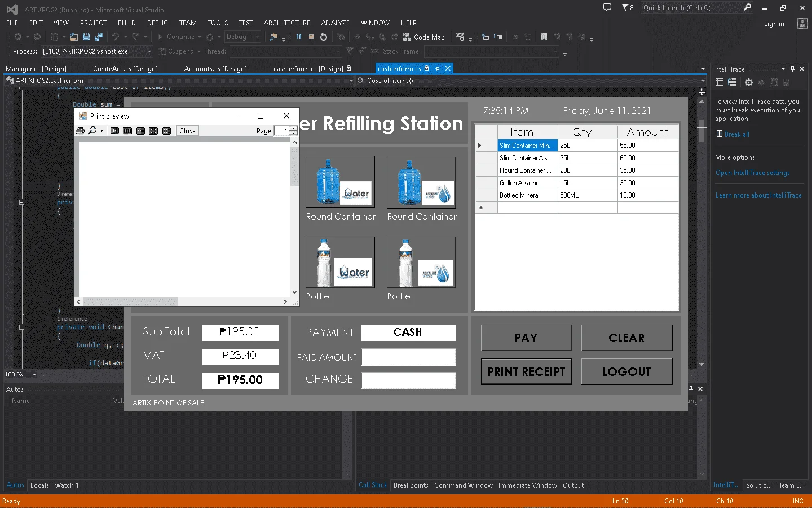Open IntelliTrace window options dropdown

[x=783, y=69]
